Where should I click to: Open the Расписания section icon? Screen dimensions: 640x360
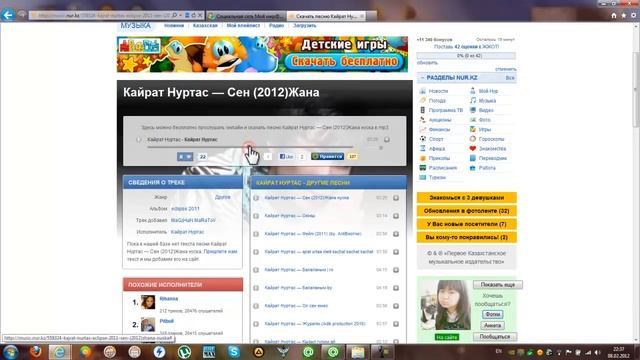pos(423,168)
